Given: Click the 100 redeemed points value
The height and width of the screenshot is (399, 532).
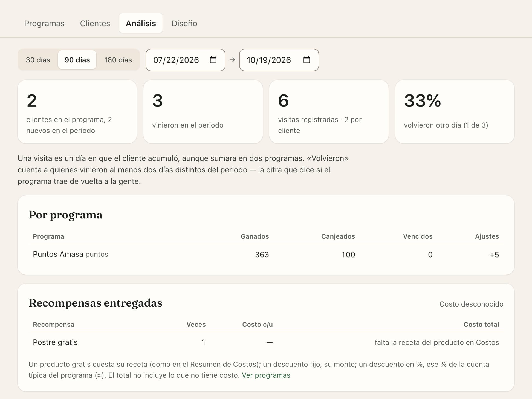Looking at the screenshot, I should [348, 255].
